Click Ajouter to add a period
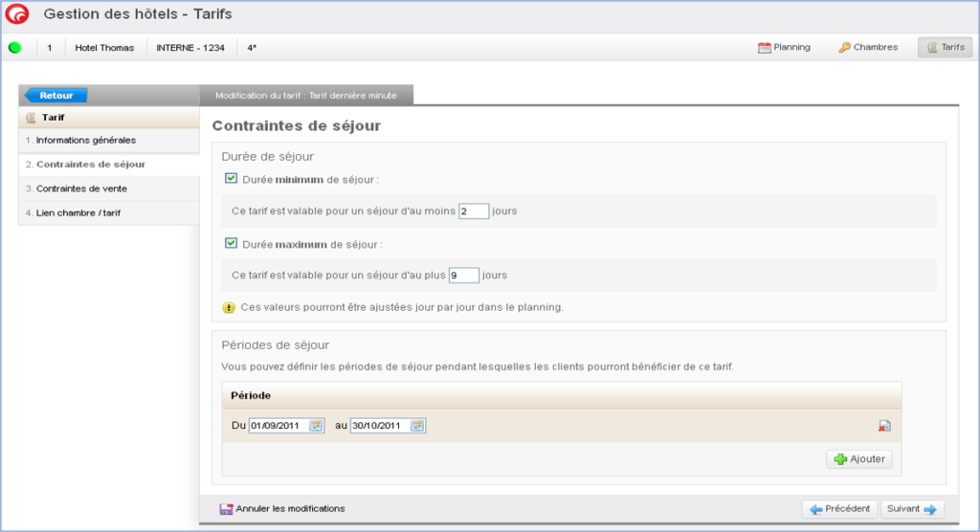 (858, 459)
